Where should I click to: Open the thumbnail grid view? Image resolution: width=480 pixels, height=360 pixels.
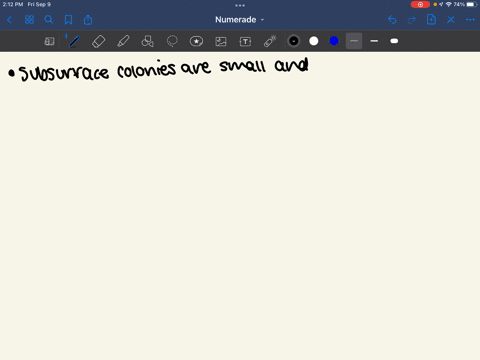pyautogui.click(x=29, y=20)
